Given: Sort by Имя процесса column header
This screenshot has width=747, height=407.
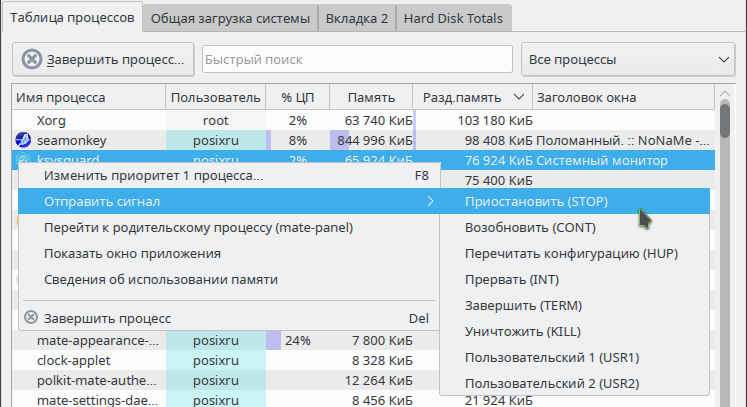Looking at the screenshot, I should [x=89, y=97].
